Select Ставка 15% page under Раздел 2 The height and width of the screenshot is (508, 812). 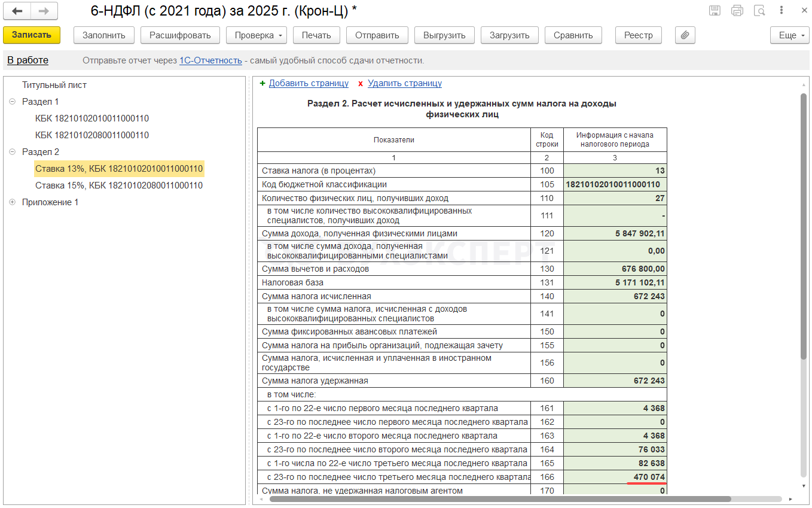click(x=118, y=185)
